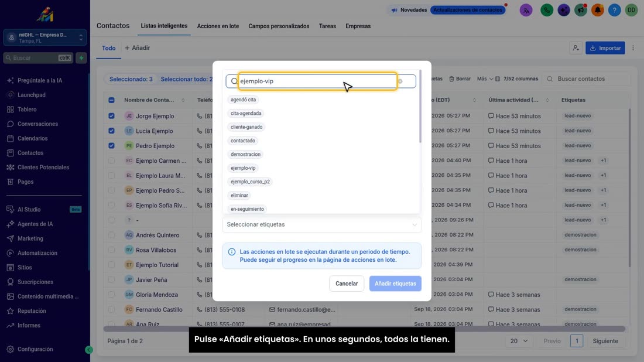This screenshot has height=362, width=644.
Task: Clear the tag search field
Action: (400, 81)
